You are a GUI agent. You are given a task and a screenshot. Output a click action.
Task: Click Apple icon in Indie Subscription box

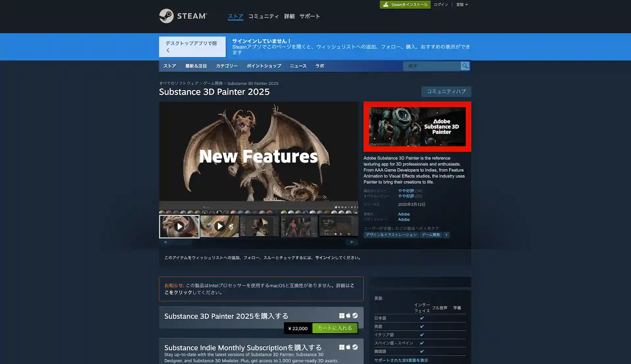(x=348, y=347)
